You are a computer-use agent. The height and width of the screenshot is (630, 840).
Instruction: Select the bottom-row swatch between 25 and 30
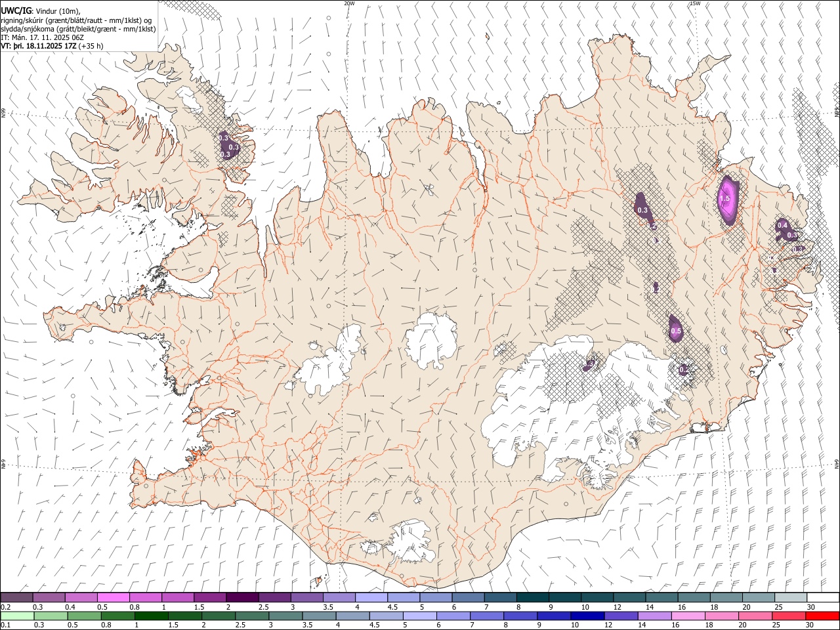(787, 616)
